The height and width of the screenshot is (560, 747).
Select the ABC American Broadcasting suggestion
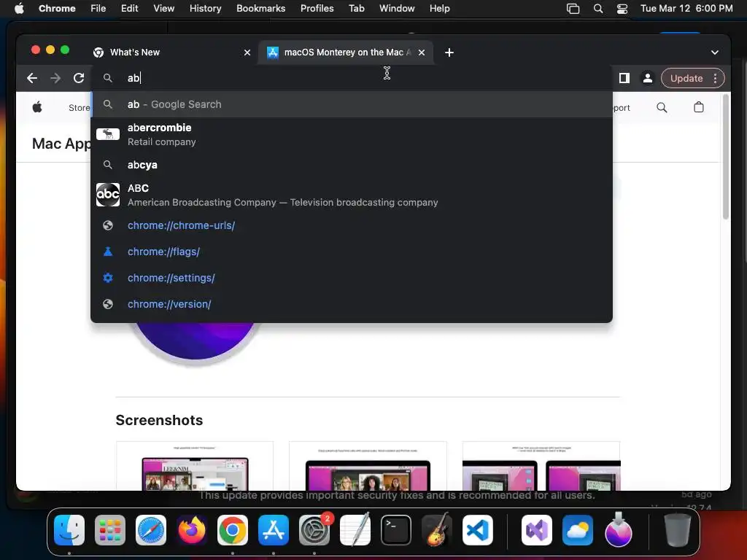click(x=352, y=195)
